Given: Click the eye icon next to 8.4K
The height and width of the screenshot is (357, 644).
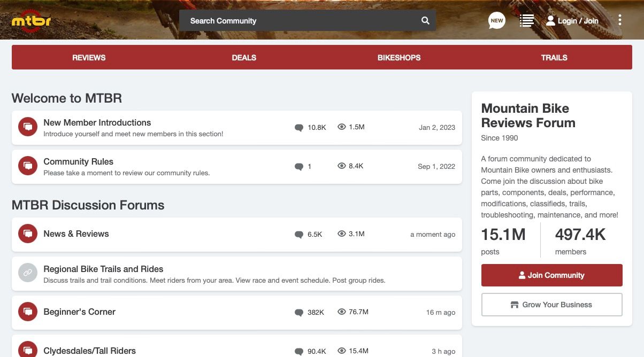Looking at the screenshot, I should (x=342, y=166).
